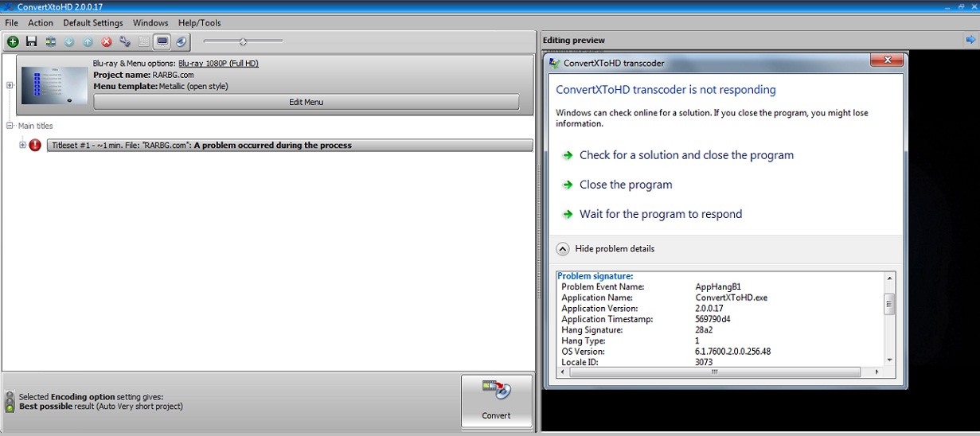This screenshot has width=980, height=436.
Task: Click Locale ID 3073 value
Action: [x=705, y=362]
